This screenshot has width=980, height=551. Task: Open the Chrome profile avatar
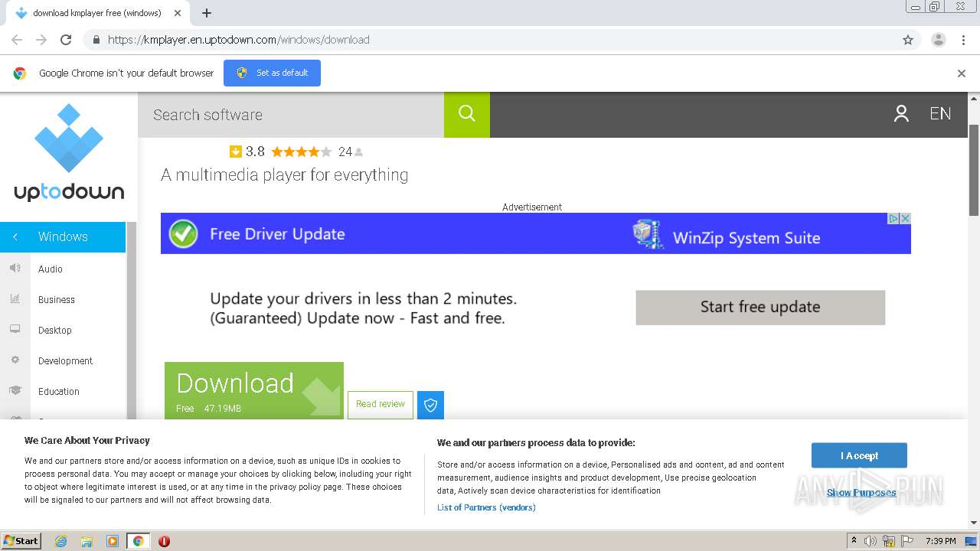click(x=939, y=40)
